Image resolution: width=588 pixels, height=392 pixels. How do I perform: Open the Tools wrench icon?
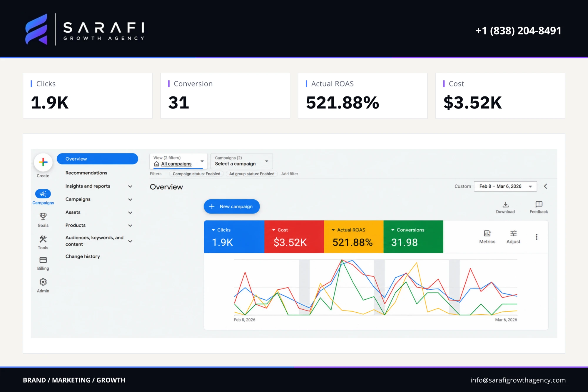click(x=43, y=239)
